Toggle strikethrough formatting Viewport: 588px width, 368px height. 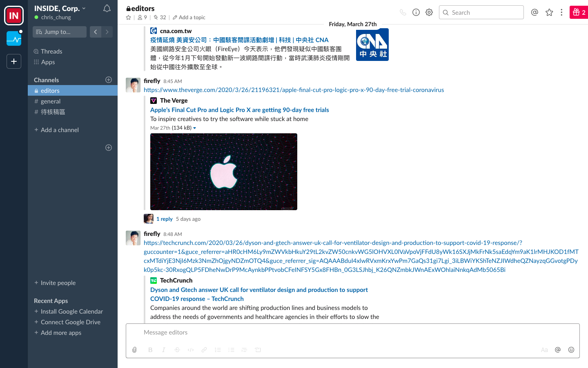click(177, 350)
